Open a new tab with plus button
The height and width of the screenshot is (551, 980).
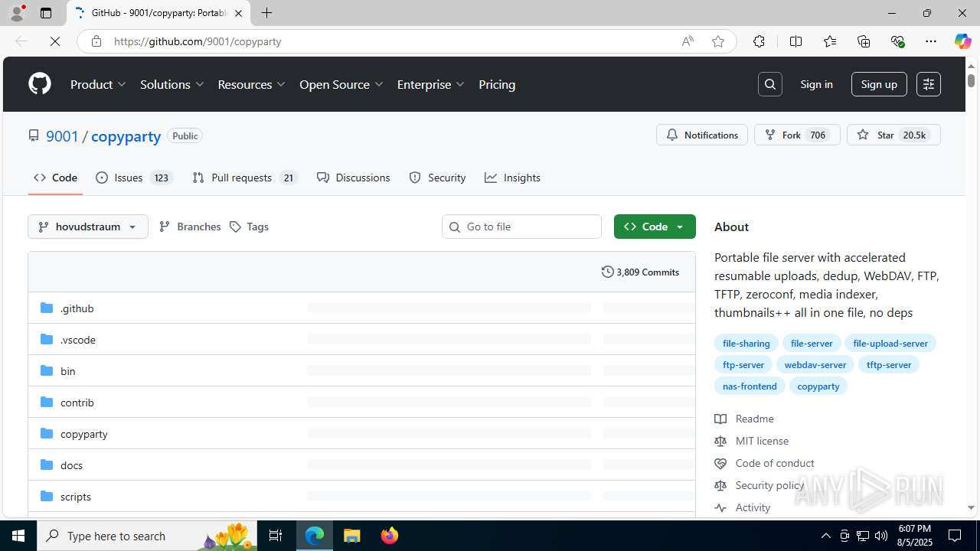click(266, 13)
